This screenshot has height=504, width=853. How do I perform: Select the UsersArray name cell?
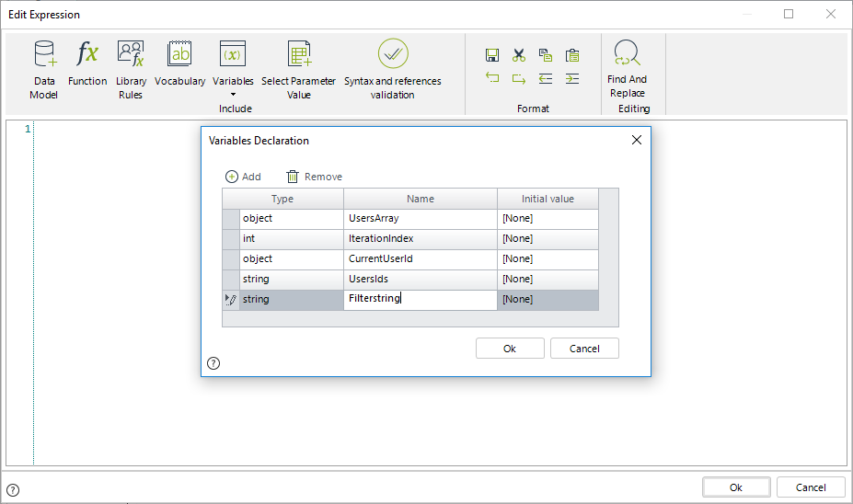point(421,219)
